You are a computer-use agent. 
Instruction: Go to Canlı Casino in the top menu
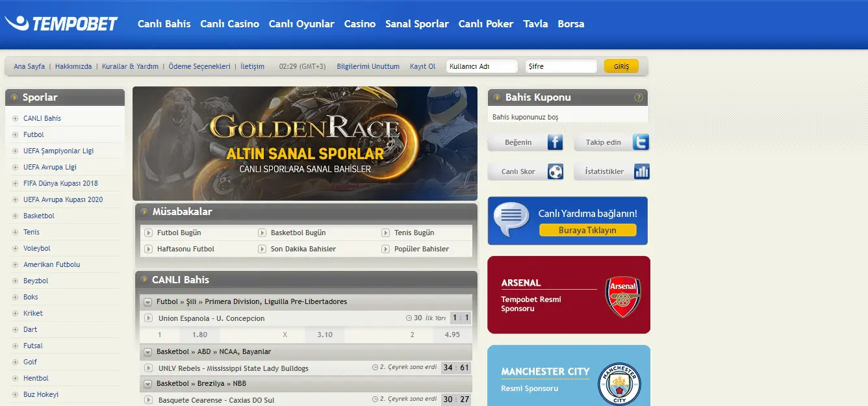coord(230,24)
